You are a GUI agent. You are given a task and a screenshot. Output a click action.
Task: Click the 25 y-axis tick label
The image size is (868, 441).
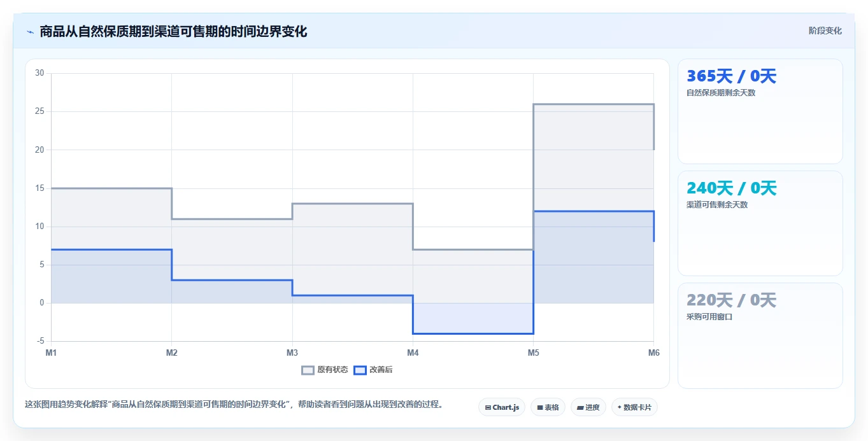tap(39, 111)
